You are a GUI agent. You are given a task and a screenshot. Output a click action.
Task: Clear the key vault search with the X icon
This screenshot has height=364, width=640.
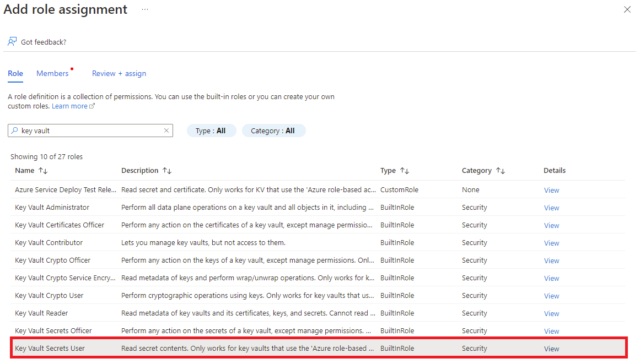pyautogui.click(x=166, y=131)
